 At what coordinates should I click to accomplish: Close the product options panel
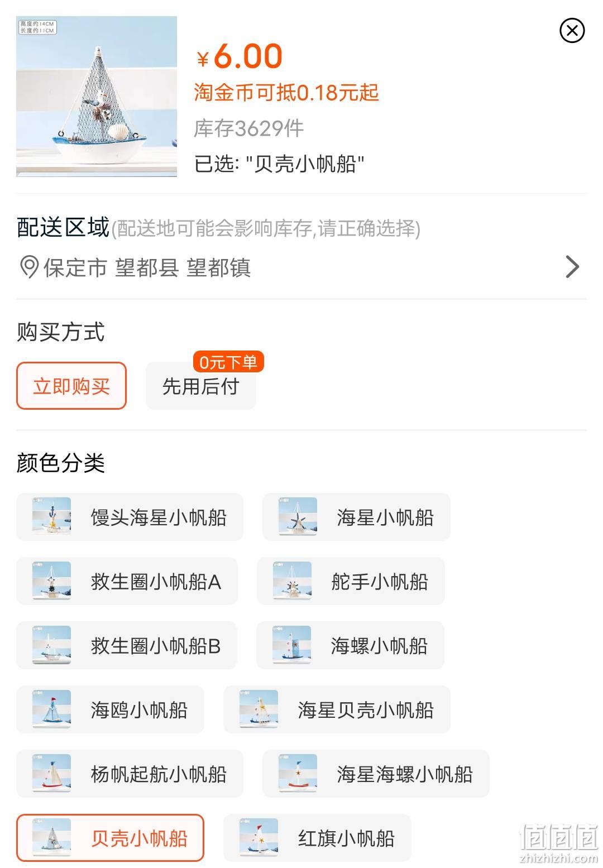pyautogui.click(x=572, y=31)
